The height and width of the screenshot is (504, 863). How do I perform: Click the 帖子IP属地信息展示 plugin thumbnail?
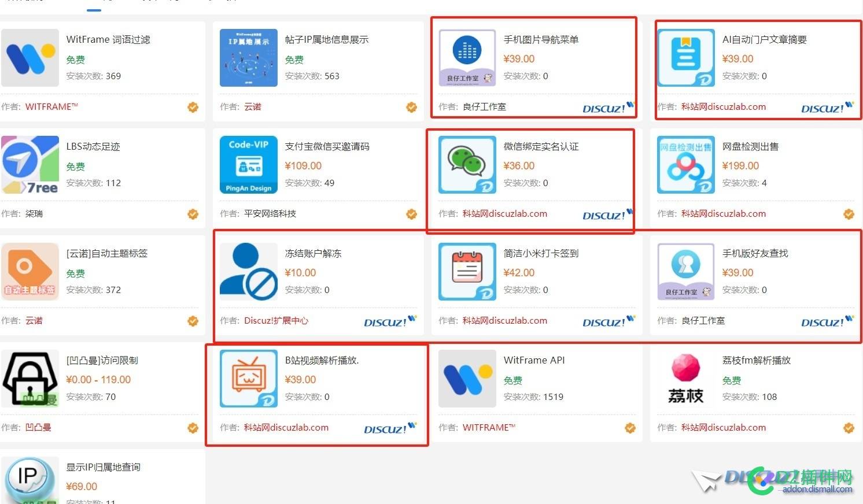point(249,58)
